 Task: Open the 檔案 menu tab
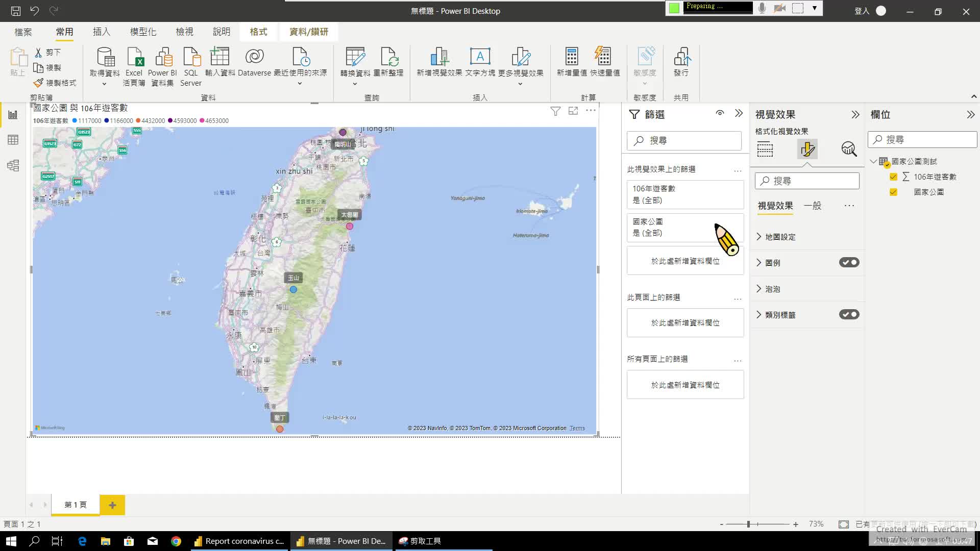(23, 32)
